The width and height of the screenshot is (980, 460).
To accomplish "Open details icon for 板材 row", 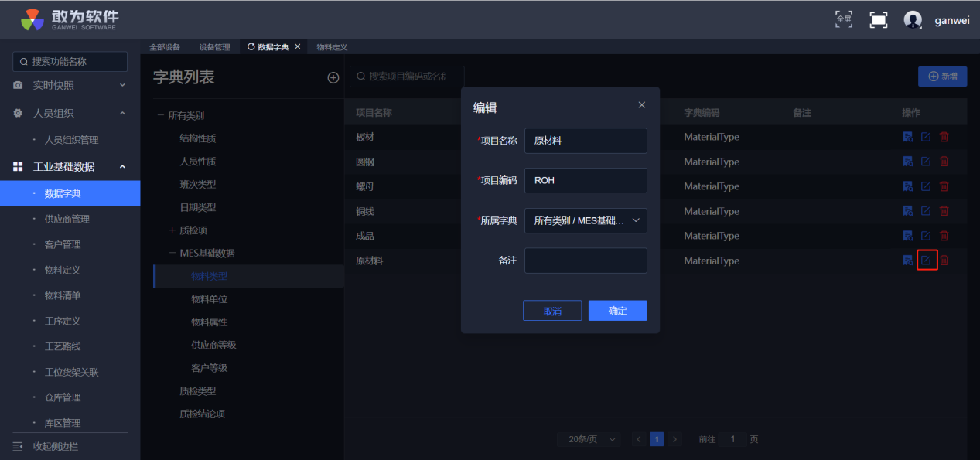I will click(908, 137).
